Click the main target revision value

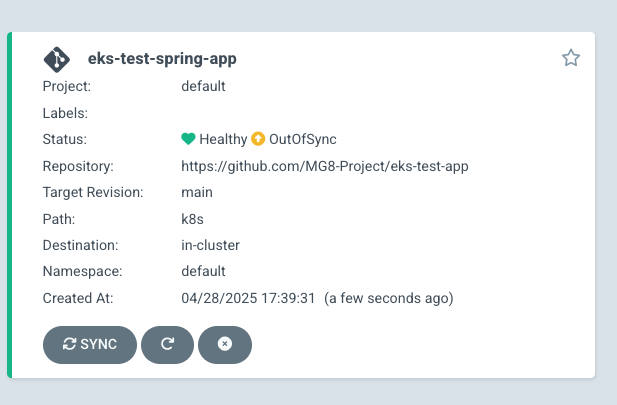click(197, 192)
